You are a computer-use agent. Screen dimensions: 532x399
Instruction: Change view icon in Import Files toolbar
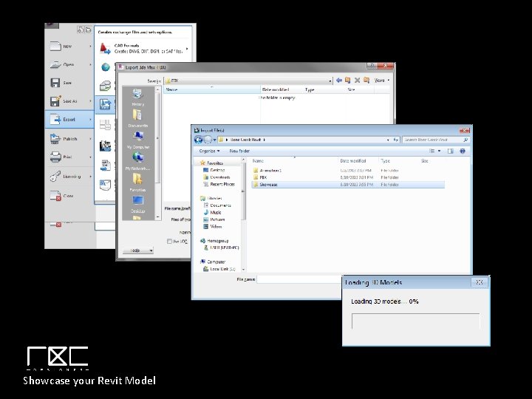pos(432,151)
